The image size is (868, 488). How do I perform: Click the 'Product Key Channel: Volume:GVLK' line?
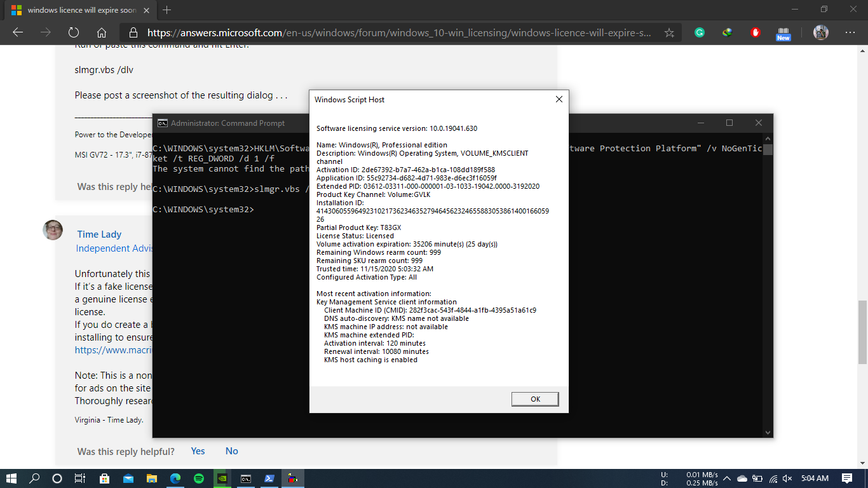coord(374,194)
